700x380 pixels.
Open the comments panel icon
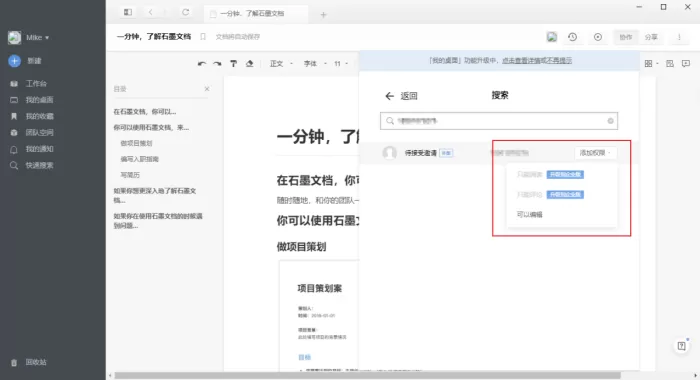click(x=686, y=64)
